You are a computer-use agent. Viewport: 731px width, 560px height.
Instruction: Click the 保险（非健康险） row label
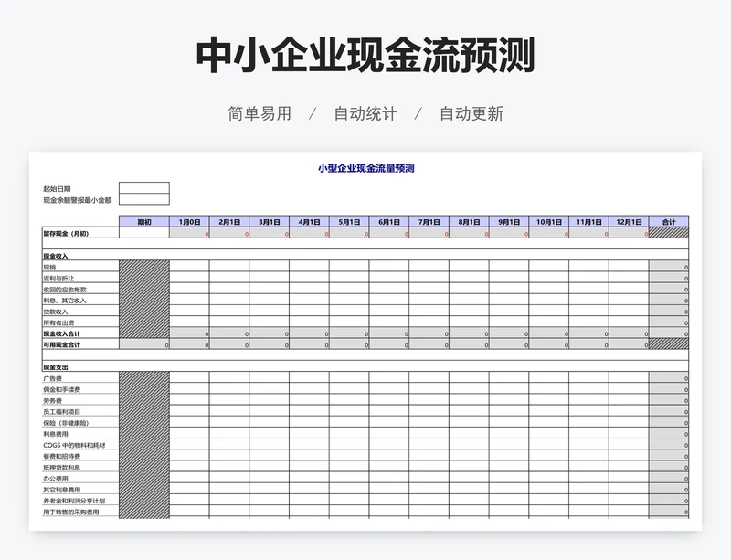pyautogui.click(x=66, y=423)
